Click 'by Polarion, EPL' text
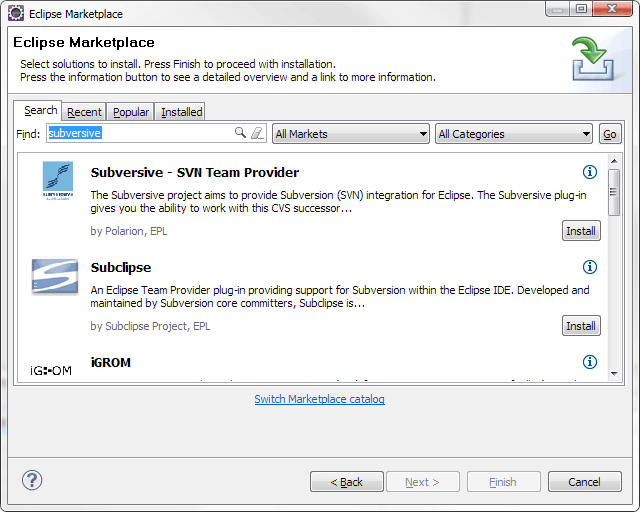Viewport: 640px width, 512px height. point(129,231)
